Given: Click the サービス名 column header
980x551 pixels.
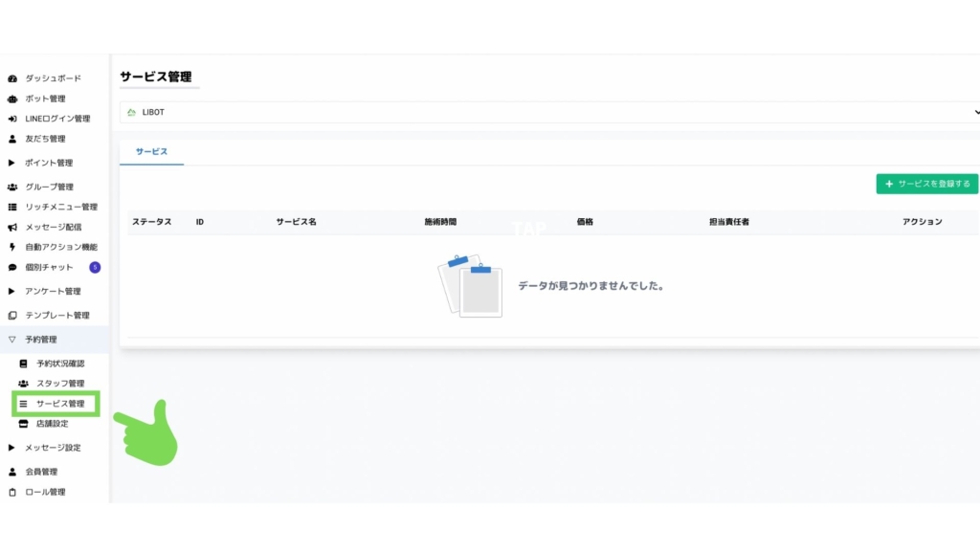Looking at the screenshot, I should (296, 222).
